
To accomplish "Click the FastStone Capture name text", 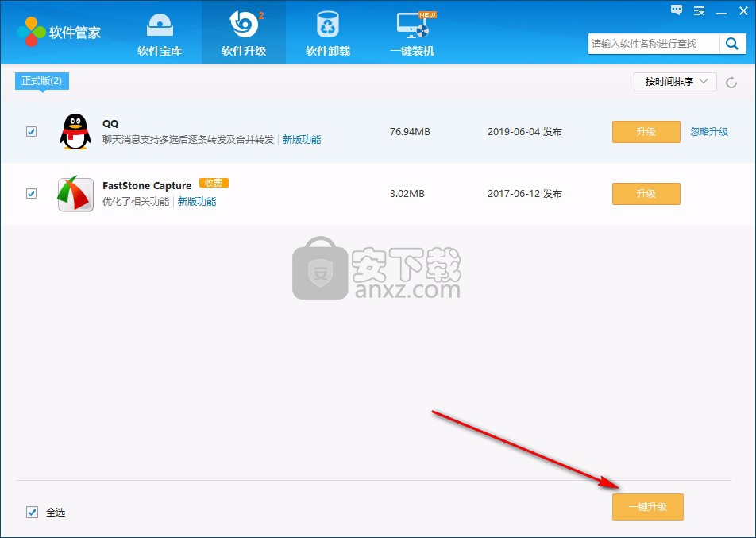I will [x=147, y=185].
